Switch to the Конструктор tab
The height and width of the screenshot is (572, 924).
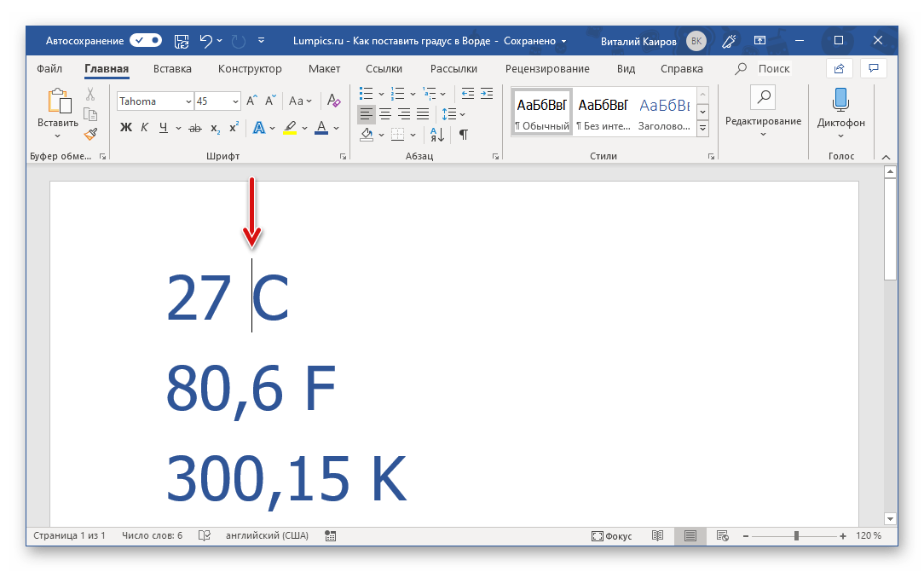250,68
